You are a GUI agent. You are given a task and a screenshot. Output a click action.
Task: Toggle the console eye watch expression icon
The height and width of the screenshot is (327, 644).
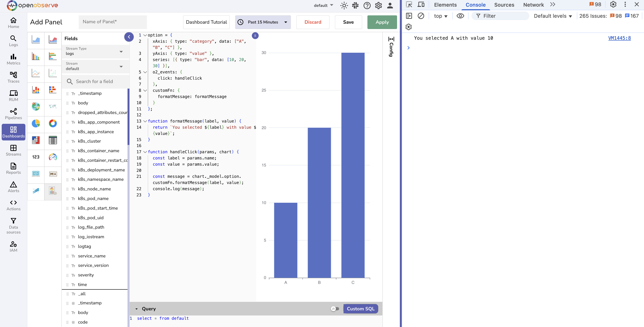click(x=460, y=16)
